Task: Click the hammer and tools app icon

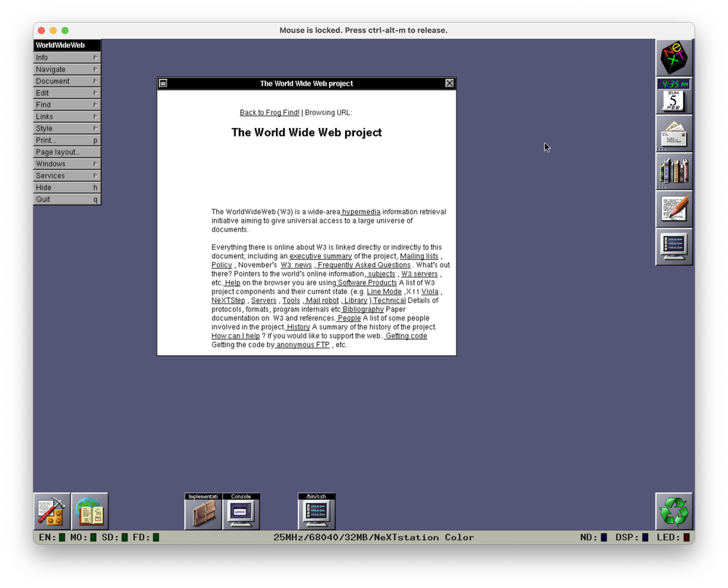Action: [52, 512]
